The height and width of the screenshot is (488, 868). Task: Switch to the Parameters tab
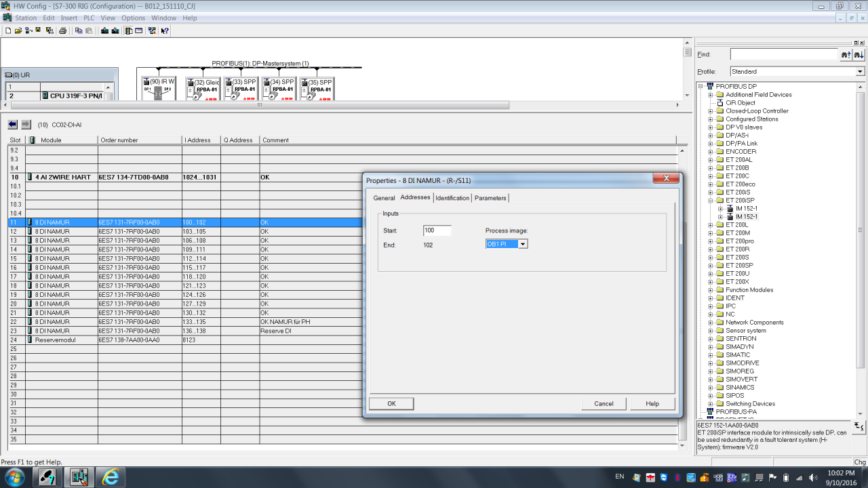point(490,198)
